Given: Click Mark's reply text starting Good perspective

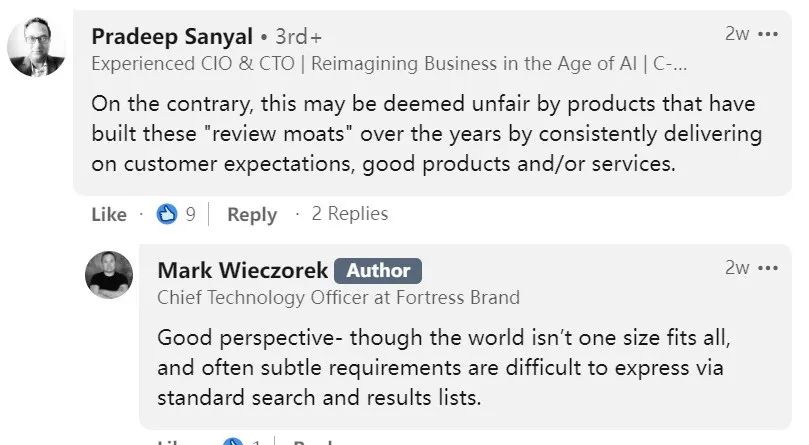Looking at the screenshot, I should pyautogui.click(x=440, y=367).
